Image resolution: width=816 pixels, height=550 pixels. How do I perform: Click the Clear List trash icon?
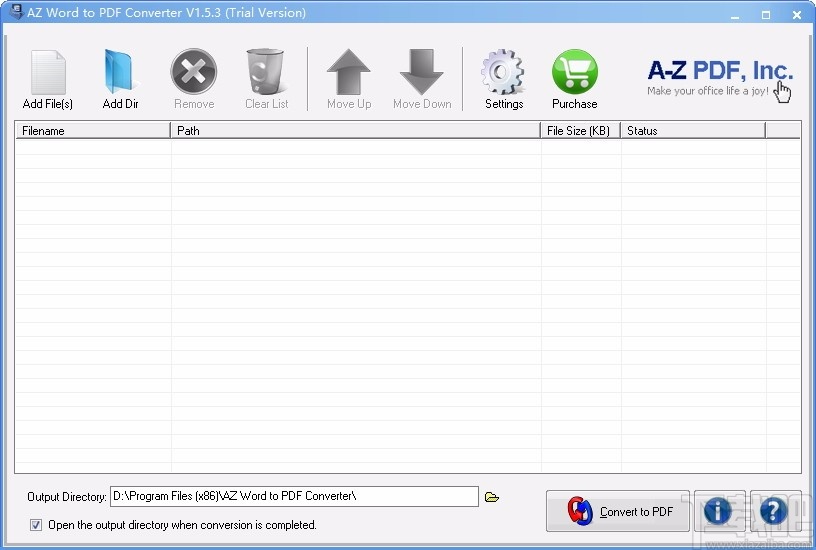(x=265, y=72)
